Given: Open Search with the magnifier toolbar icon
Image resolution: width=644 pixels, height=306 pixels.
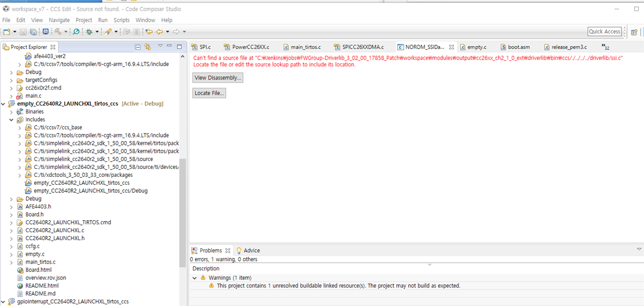Looking at the screenshot, I should click(75, 31).
